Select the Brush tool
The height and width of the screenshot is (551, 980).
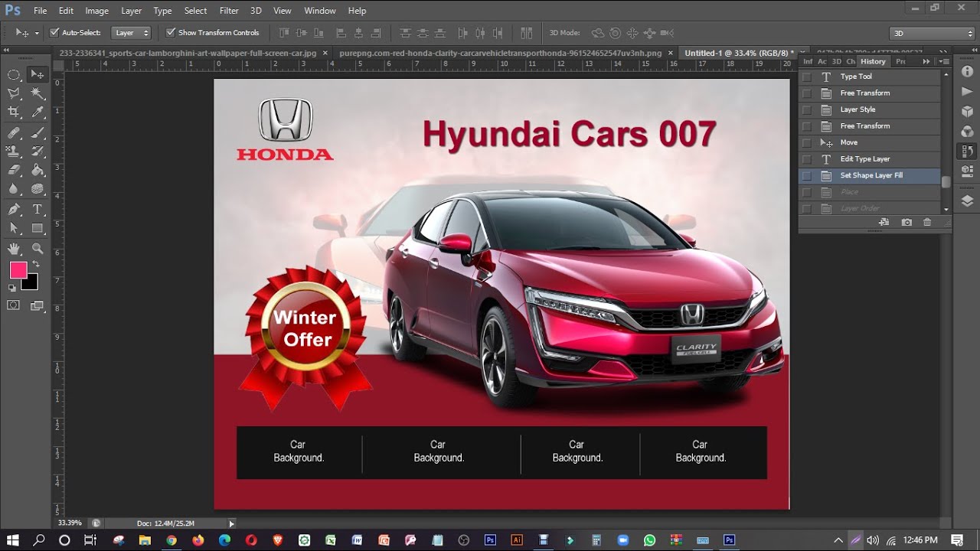pos(37,132)
